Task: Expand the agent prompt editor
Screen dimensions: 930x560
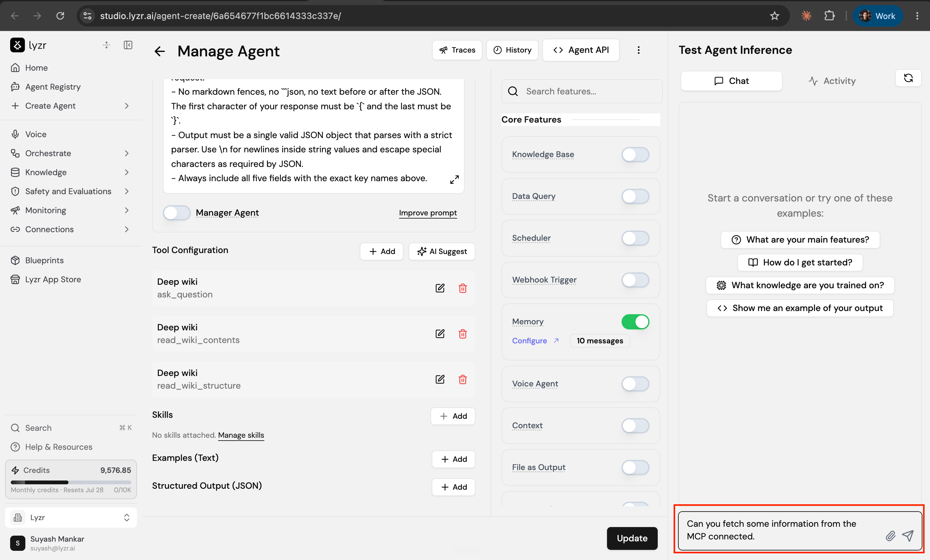Action: (454, 180)
